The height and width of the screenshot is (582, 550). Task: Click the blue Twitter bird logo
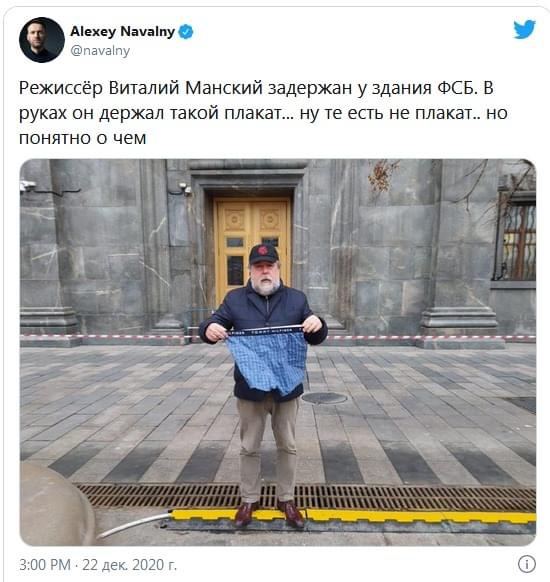(x=524, y=29)
